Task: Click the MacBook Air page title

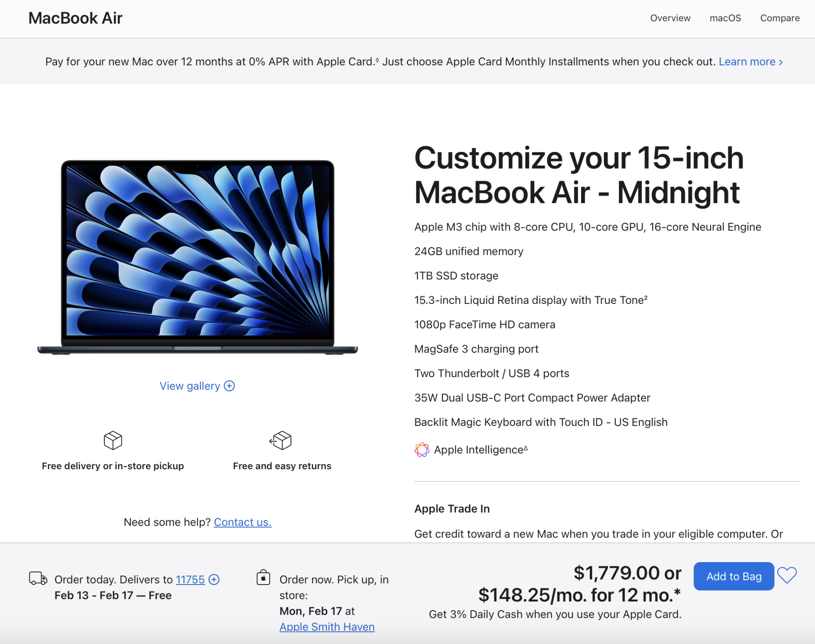Action: pyautogui.click(x=75, y=18)
